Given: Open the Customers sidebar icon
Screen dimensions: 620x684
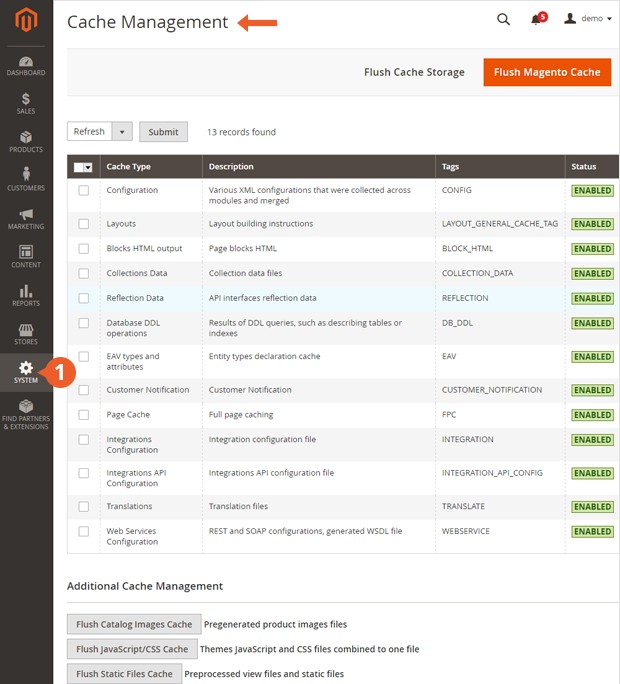Looking at the screenshot, I should [26, 179].
